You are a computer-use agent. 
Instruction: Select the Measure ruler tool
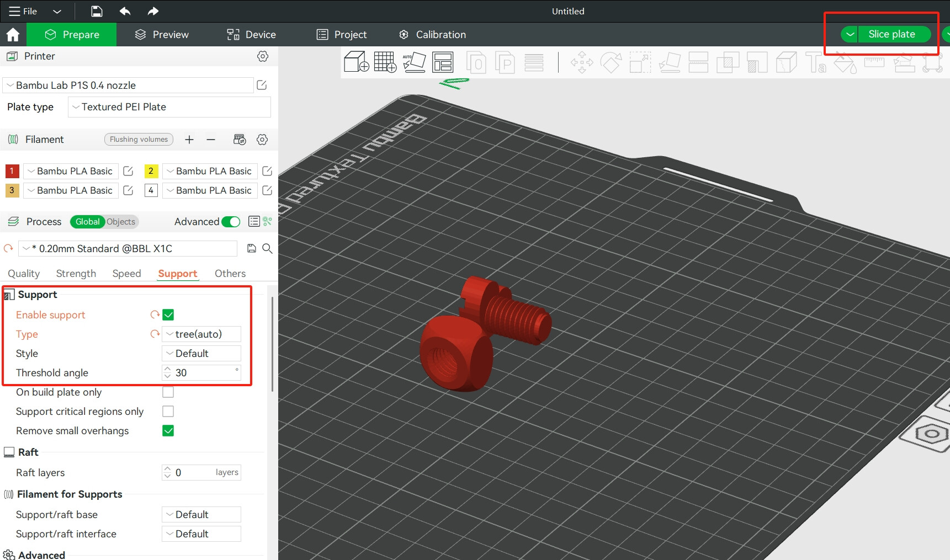(874, 62)
